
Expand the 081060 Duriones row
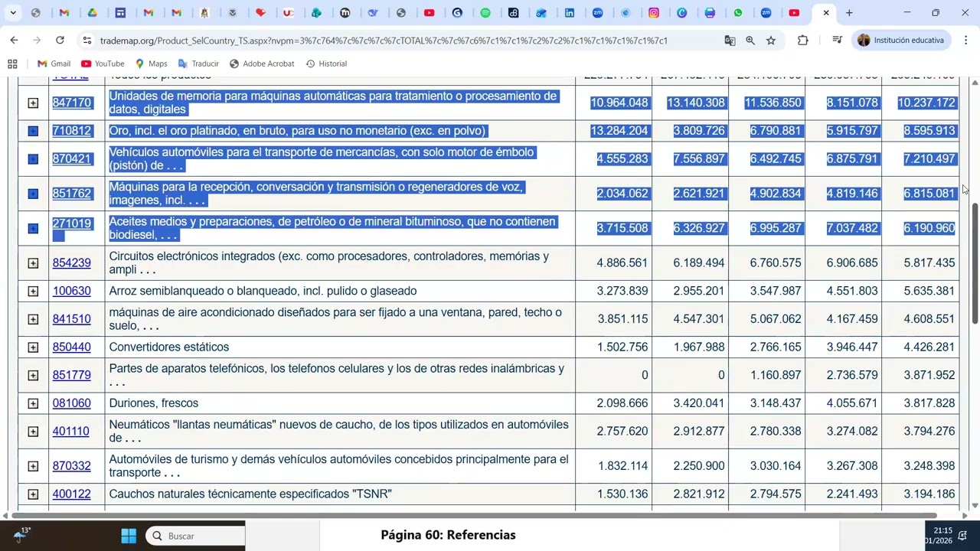click(33, 403)
